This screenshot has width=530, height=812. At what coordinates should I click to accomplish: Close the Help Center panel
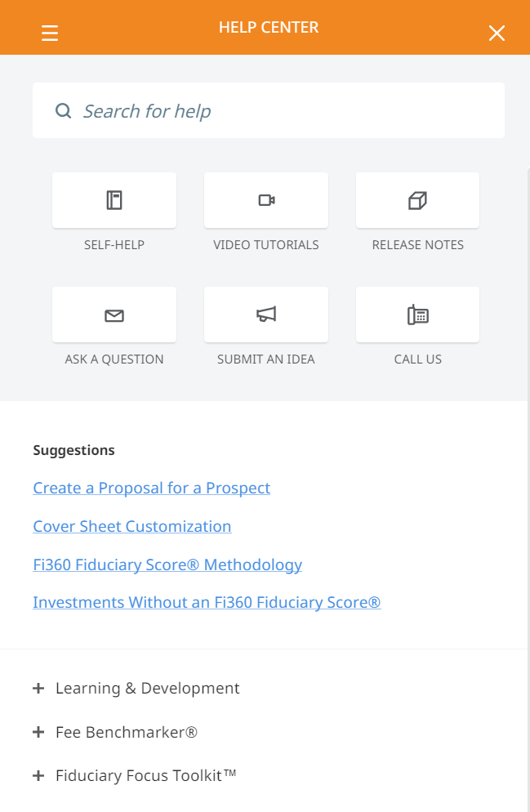497,33
